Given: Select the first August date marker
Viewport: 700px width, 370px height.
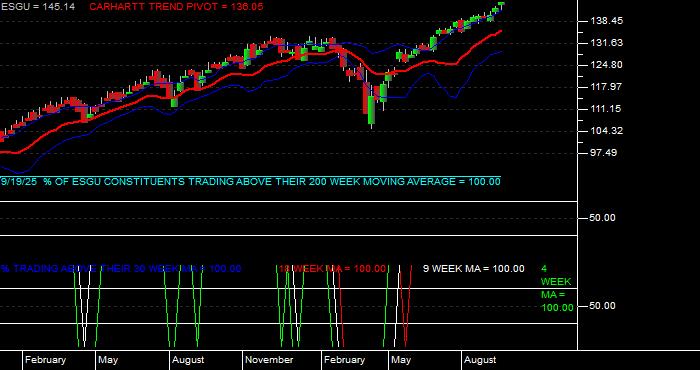Looking at the screenshot, I should pos(188,360).
